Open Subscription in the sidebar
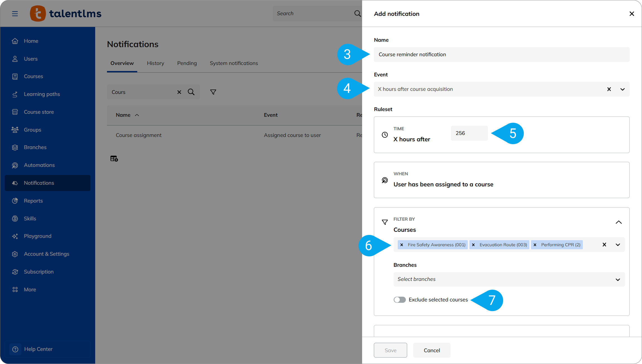 47,272
